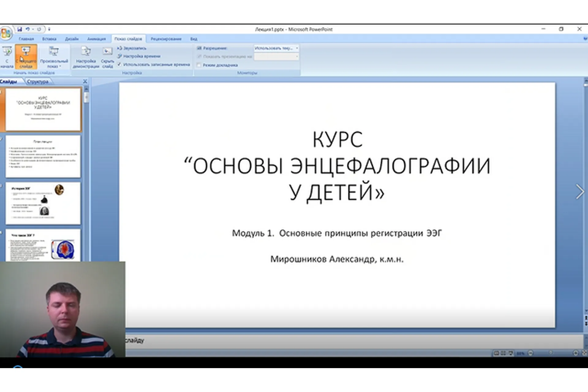Open the 'Рецензирование' ribbon tab

pos(166,39)
